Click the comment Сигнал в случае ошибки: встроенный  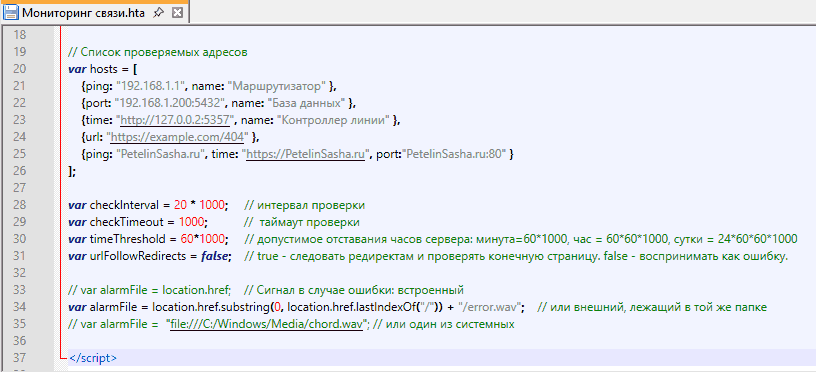[x=354, y=290]
